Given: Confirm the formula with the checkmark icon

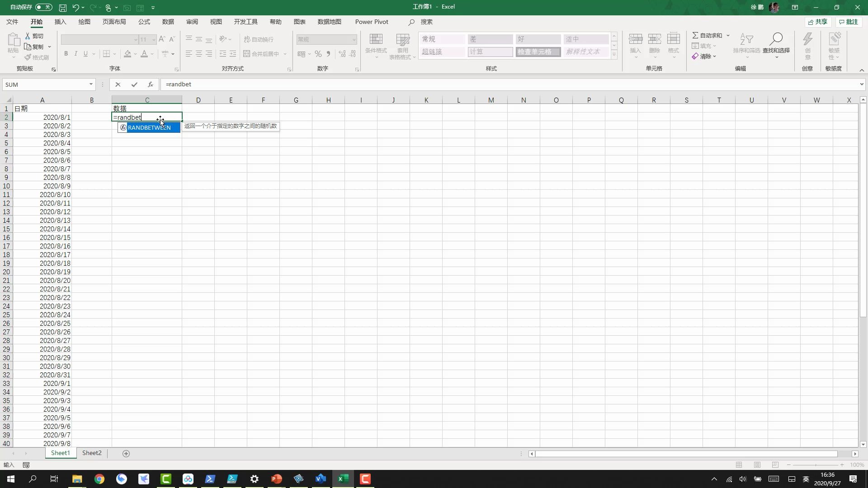Looking at the screenshot, I should click(x=134, y=84).
